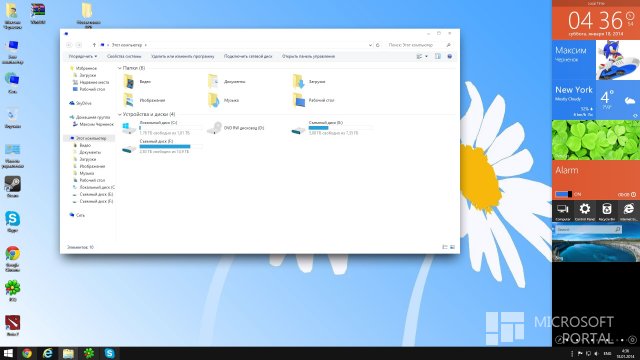Open the Recycle Bin sidebar tile
Viewport: 640px width, 360px height.
[607, 211]
